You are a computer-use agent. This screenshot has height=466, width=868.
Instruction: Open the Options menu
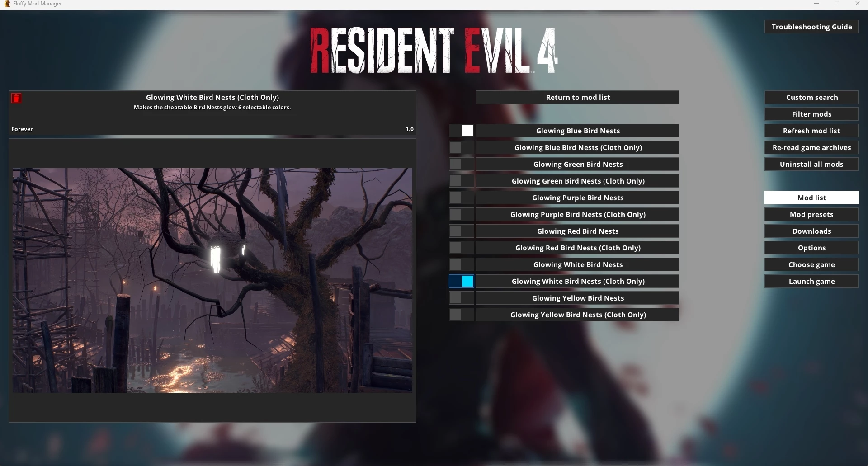coord(811,248)
